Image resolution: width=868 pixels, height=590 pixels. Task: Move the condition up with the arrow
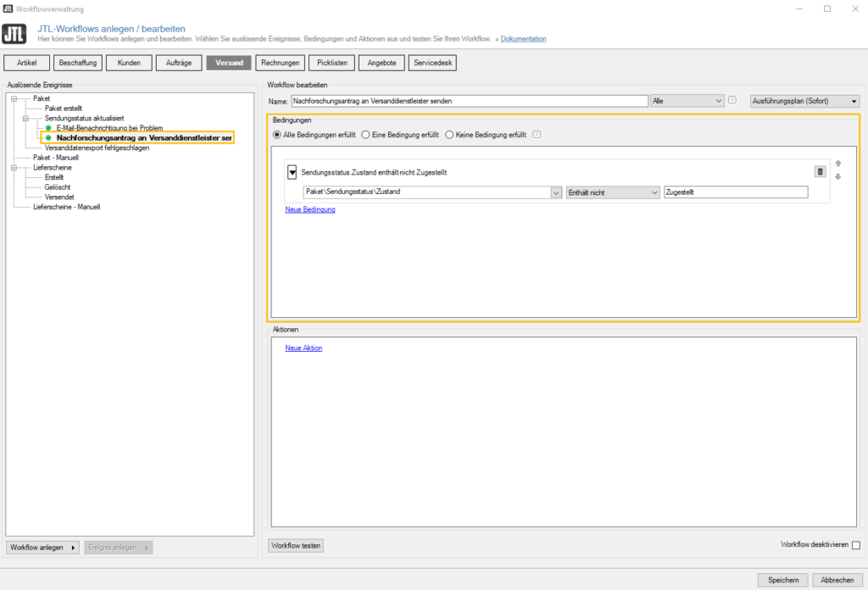(x=838, y=163)
